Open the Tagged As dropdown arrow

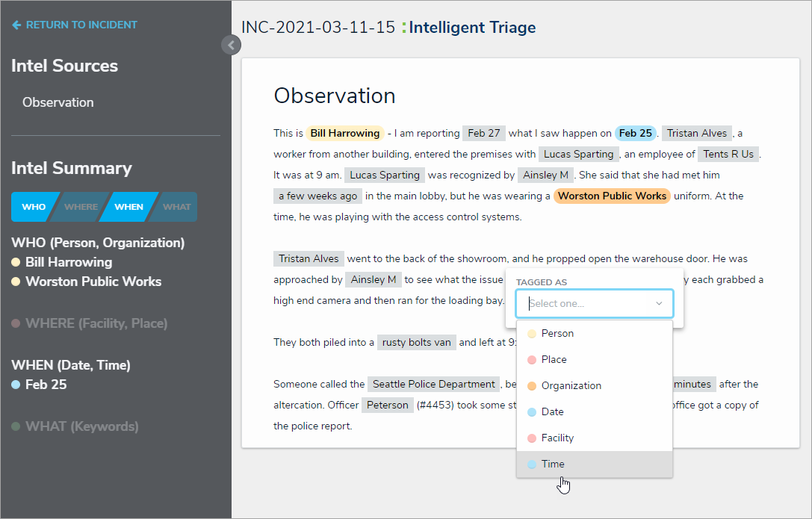[659, 303]
